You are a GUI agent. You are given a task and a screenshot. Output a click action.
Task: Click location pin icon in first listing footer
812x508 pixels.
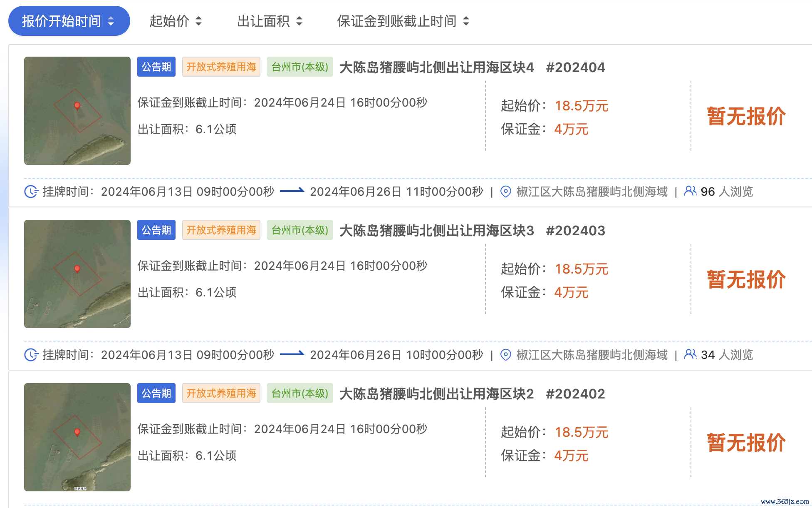[505, 192]
